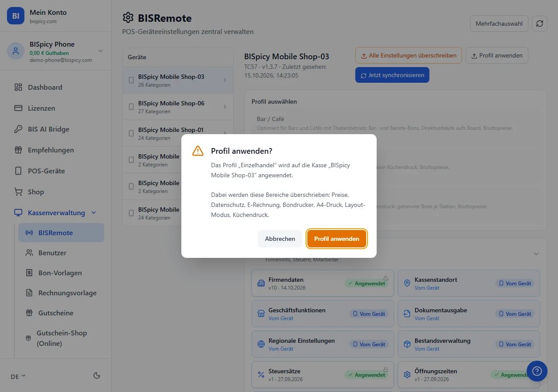Collapse the Kassenverwaltung section
Screen dimensions: 558x392
click(55, 213)
